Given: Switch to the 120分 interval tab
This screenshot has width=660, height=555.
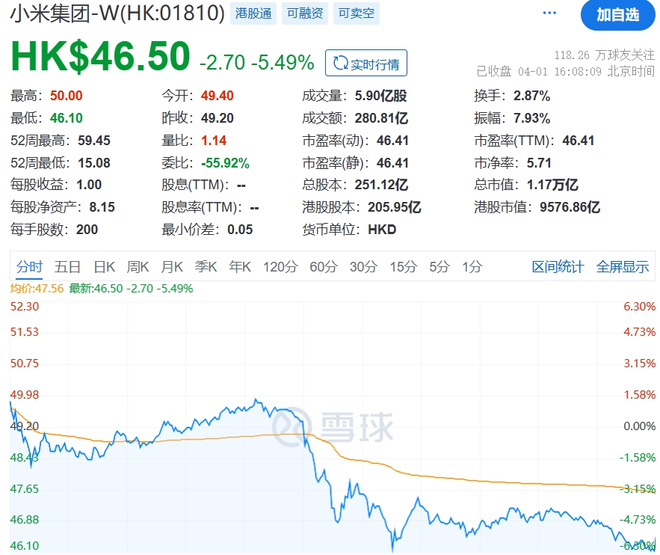Looking at the screenshot, I should point(280,267).
